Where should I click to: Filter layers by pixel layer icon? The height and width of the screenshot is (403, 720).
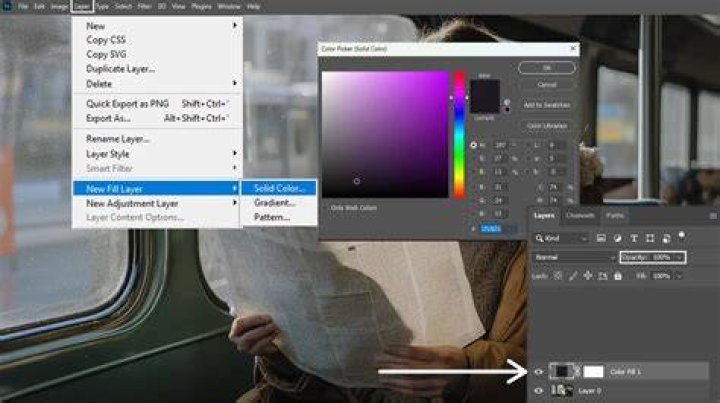coord(601,238)
